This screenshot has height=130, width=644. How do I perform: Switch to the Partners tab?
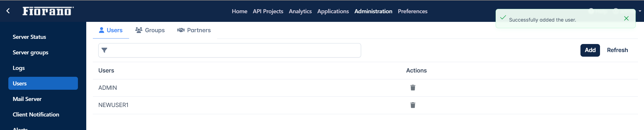[x=194, y=30]
